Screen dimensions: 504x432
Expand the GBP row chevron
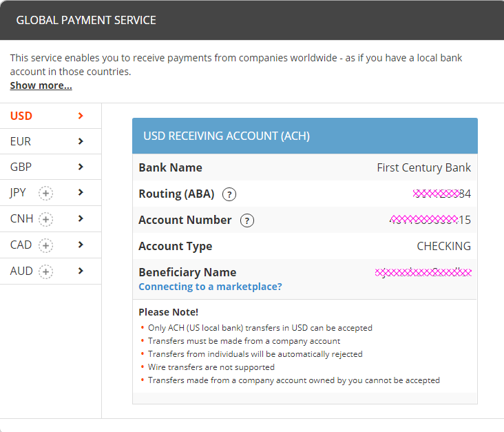click(x=81, y=167)
